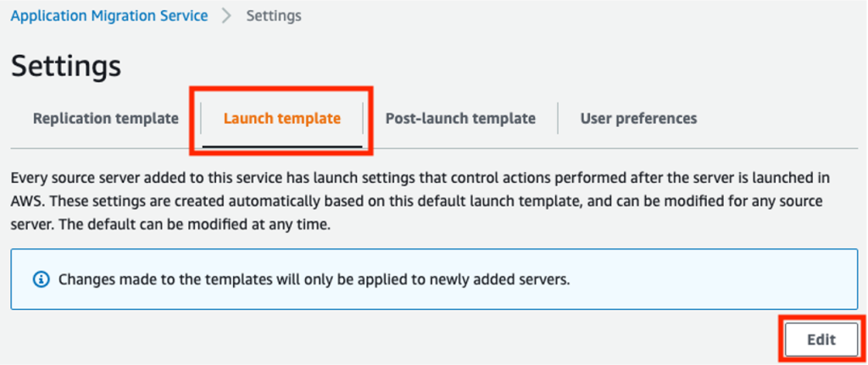Open the Post-launch template tab

pos(460,119)
